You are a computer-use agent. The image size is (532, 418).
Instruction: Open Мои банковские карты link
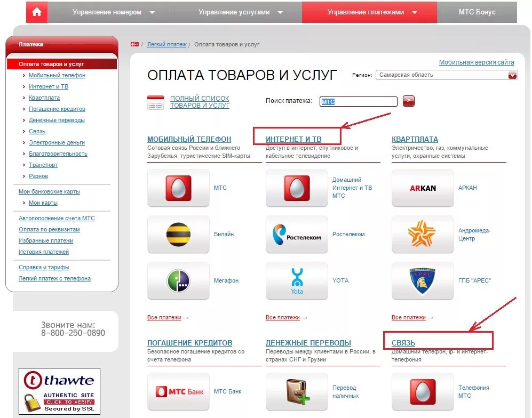(x=49, y=191)
